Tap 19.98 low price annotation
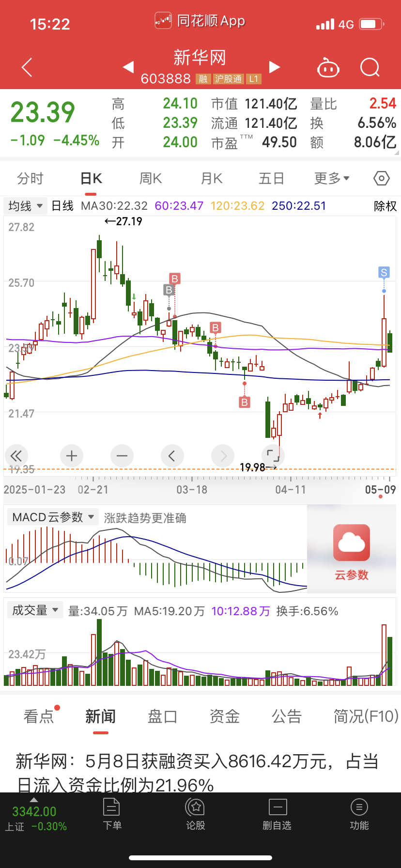This screenshot has width=401, height=868. [x=259, y=467]
